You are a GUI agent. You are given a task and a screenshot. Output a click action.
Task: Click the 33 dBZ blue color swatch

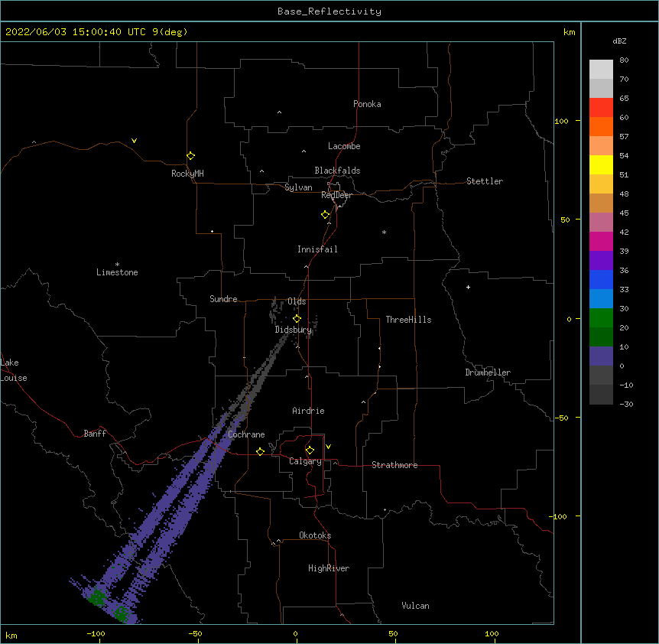[601, 298]
